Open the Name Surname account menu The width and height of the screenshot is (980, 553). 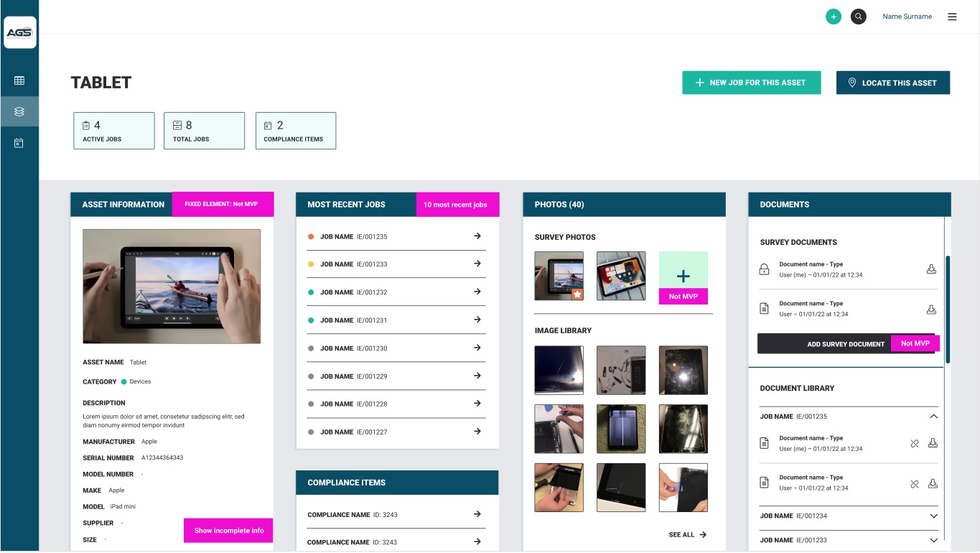pos(907,16)
